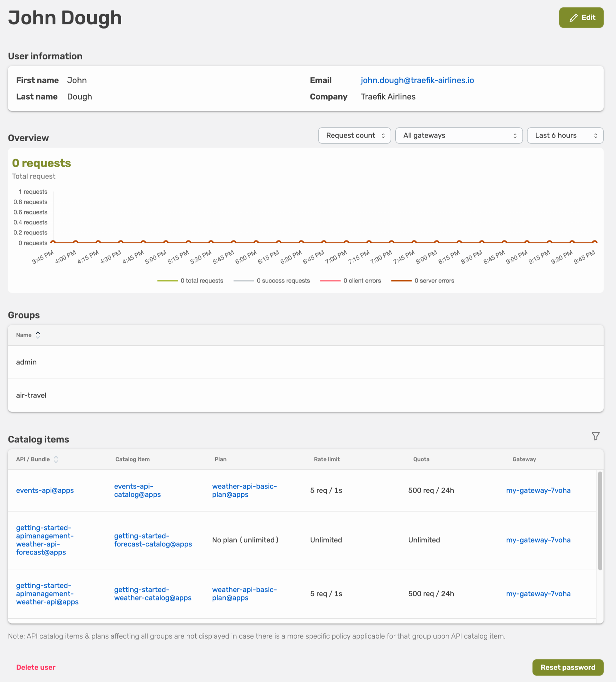Open my-gateway-7voha in weather-catalog row
The image size is (616, 682).
tap(538, 594)
